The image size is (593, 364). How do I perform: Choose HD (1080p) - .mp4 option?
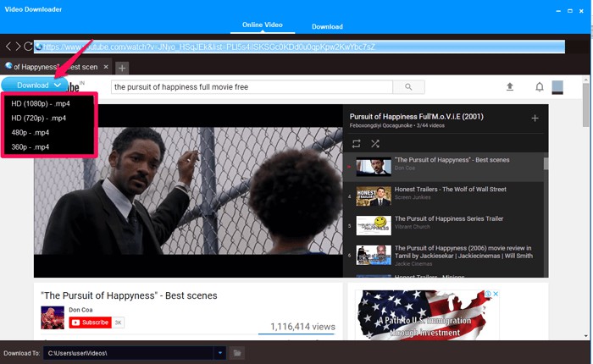click(x=41, y=103)
